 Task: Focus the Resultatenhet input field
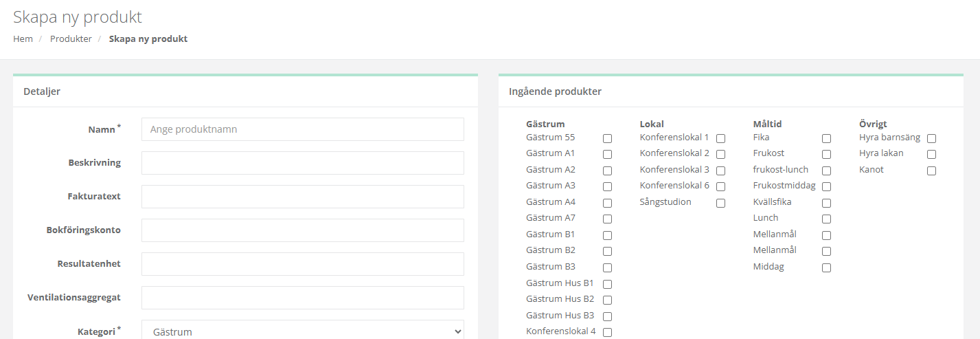[302, 264]
